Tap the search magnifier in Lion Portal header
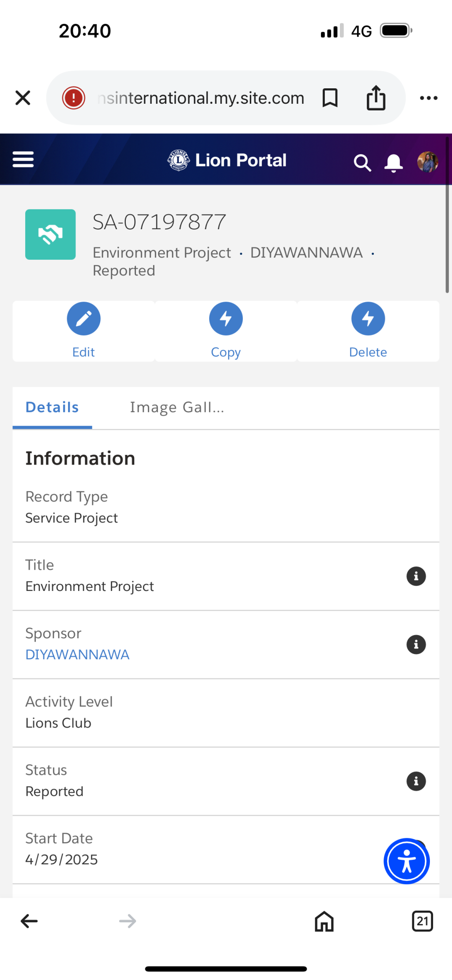The height and width of the screenshot is (980, 452). click(362, 163)
